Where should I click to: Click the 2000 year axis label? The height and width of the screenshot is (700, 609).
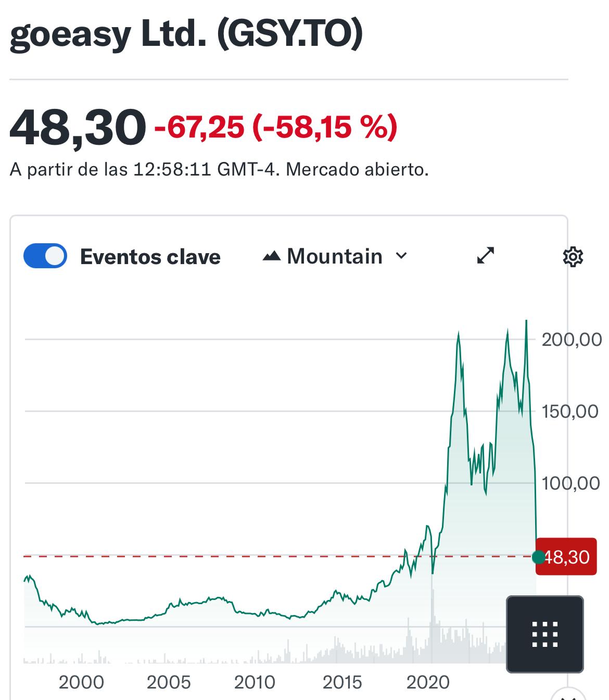(81, 682)
